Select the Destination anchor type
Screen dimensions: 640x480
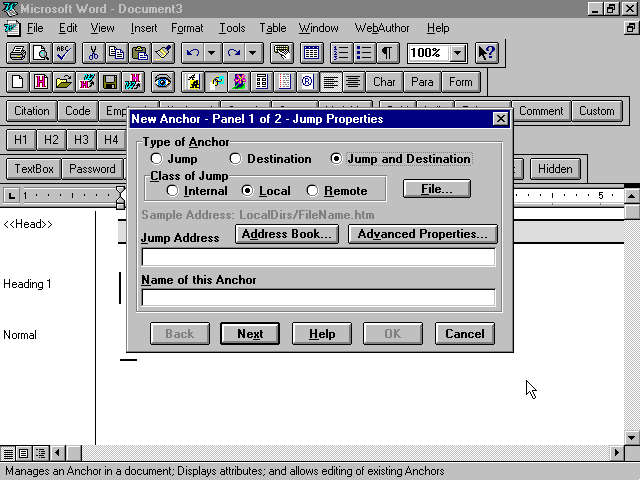coord(236,159)
